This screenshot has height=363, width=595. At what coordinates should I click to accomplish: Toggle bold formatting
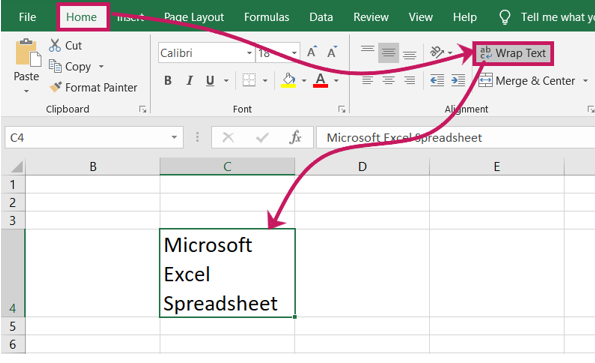(168, 80)
